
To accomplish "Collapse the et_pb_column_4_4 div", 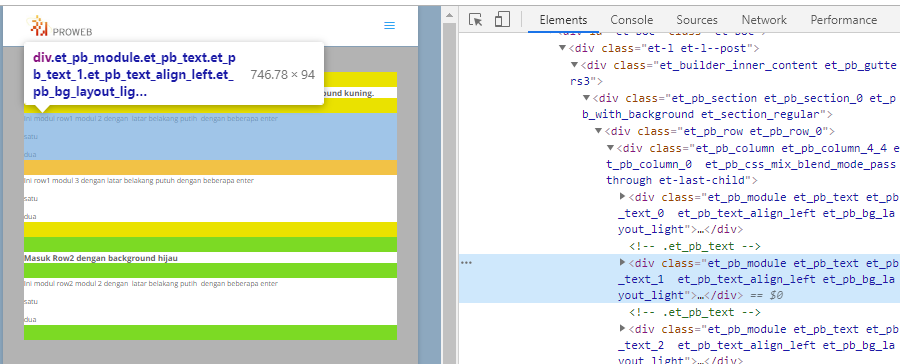I will pos(611,148).
